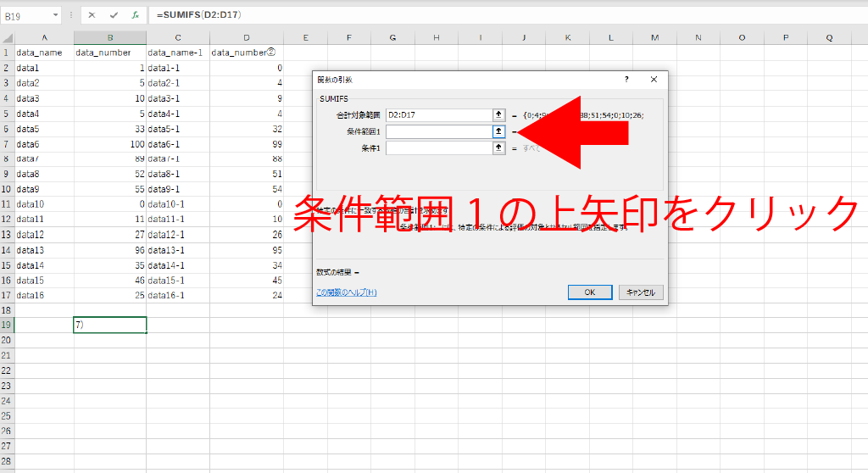Click the ? help icon in dialog title bar
The width and height of the screenshot is (868, 473).
626,79
